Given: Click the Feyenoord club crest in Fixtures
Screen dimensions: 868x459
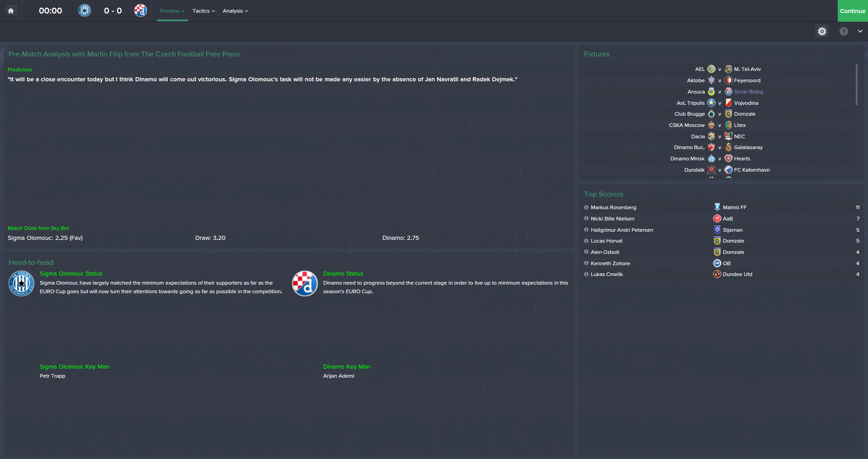Looking at the screenshot, I should point(728,80).
